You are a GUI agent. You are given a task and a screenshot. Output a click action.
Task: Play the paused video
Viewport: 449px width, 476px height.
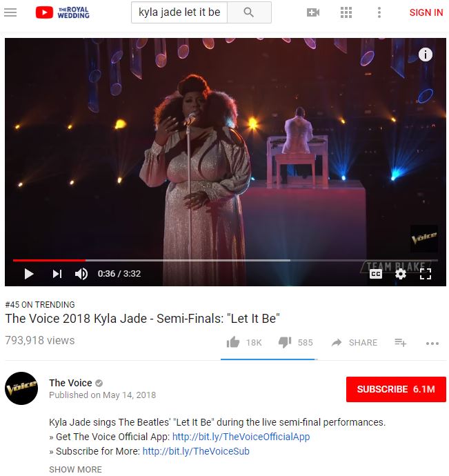pyautogui.click(x=29, y=274)
